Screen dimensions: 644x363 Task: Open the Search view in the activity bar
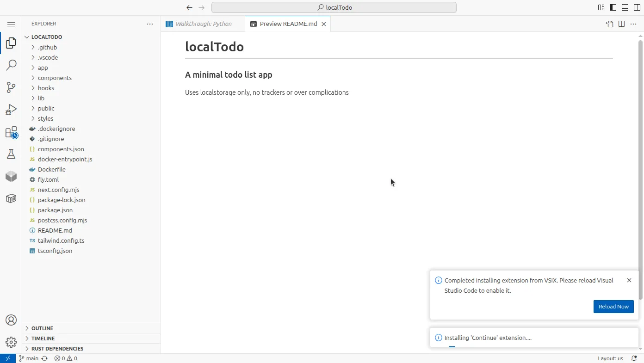click(x=11, y=65)
